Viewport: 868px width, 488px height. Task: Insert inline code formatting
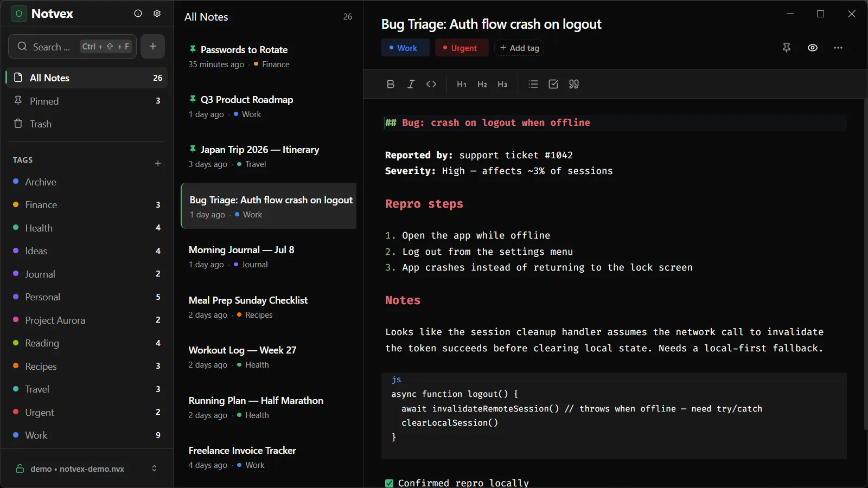pos(431,84)
